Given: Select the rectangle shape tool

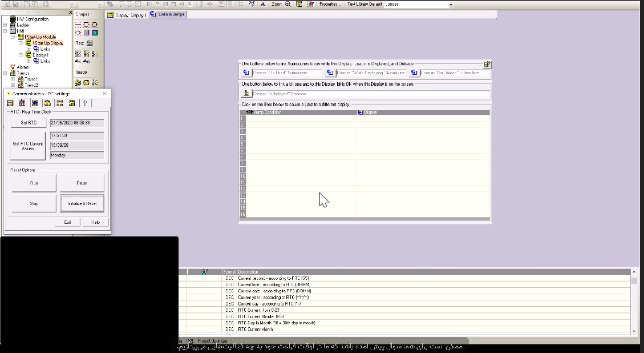Looking at the screenshot, I should click(x=86, y=25).
